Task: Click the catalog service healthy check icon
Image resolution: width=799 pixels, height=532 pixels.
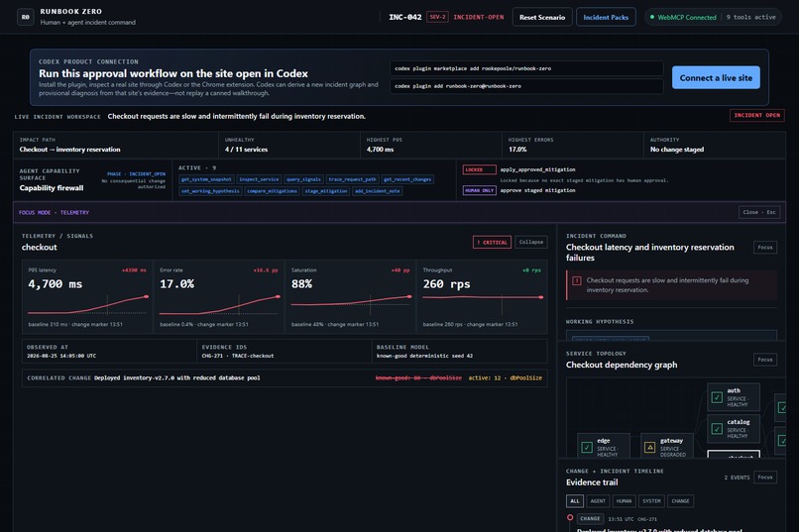Action: click(x=717, y=429)
